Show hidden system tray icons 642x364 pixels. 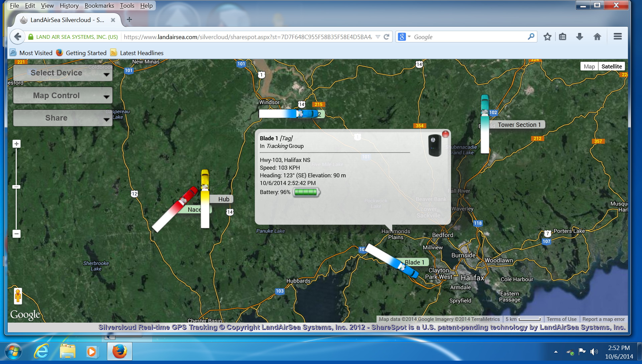556,352
